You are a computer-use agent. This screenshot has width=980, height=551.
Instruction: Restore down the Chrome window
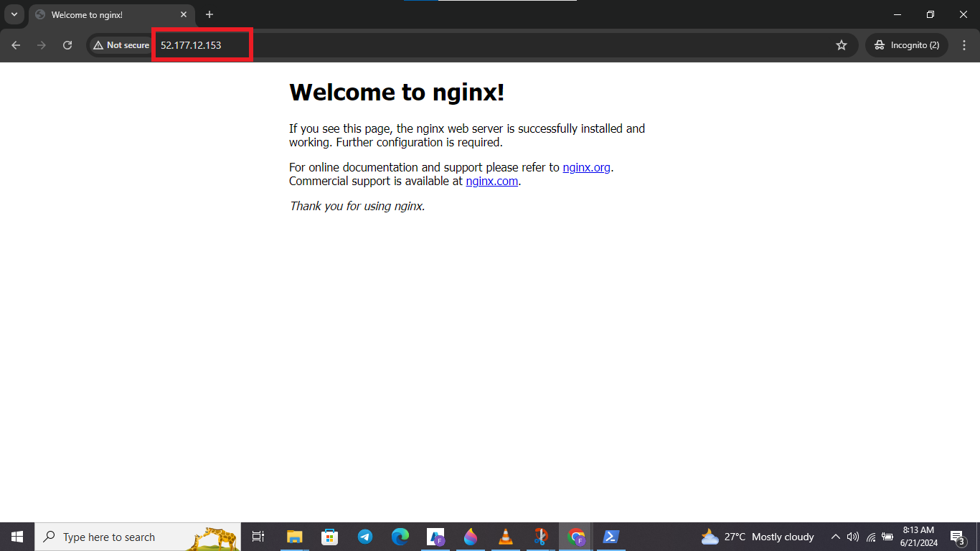pos(930,14)
